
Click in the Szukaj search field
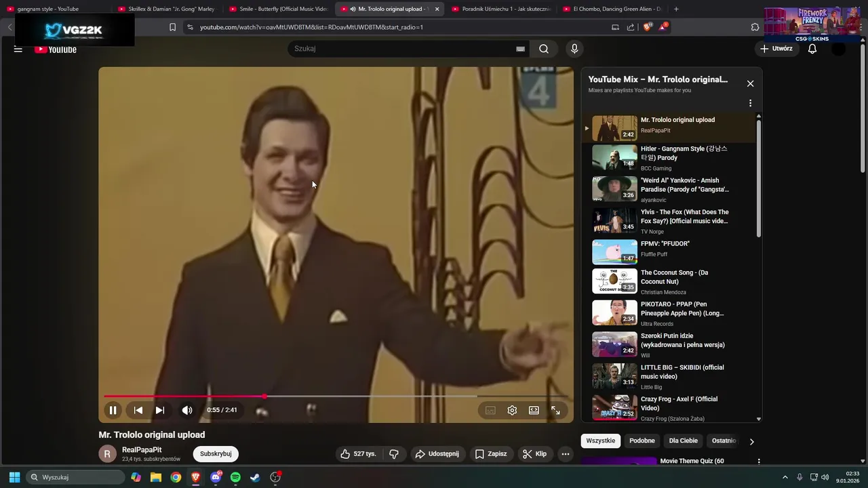point(404,49)
